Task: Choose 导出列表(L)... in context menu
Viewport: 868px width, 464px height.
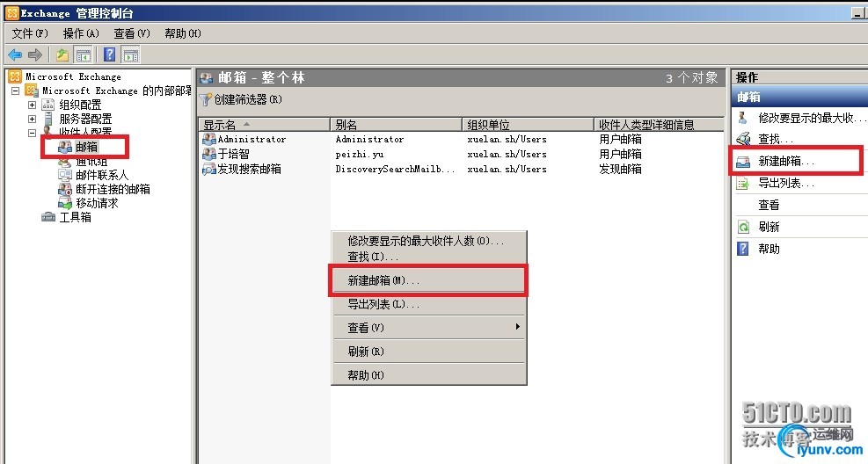Action: tap(428, 303)
